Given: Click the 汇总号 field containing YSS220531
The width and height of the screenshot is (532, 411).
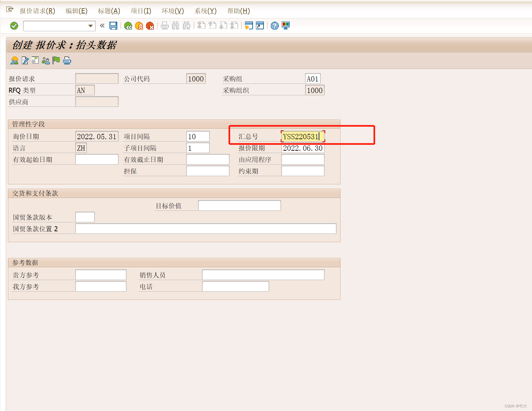Looking at the screenshot, I should coord(303,136).
